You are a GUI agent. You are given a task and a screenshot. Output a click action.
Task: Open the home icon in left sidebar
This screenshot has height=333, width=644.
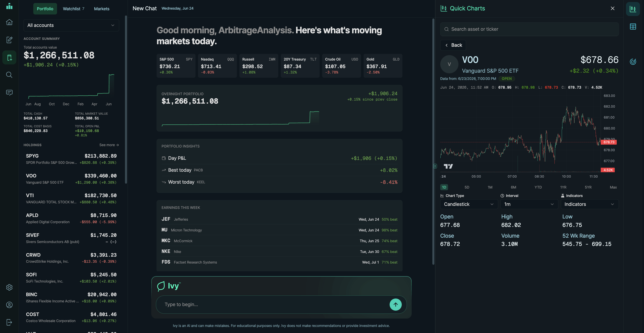click(9, 22)
